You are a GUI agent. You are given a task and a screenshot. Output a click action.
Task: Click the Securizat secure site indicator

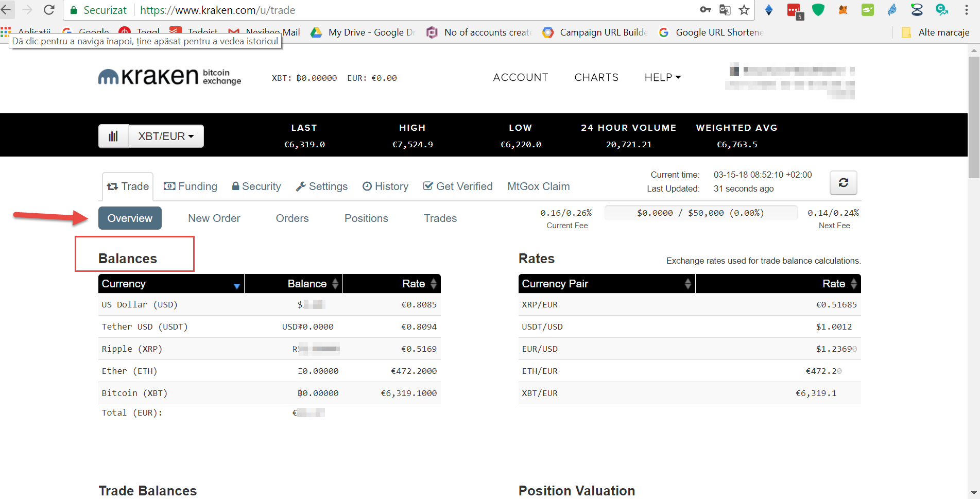(98, 10)
